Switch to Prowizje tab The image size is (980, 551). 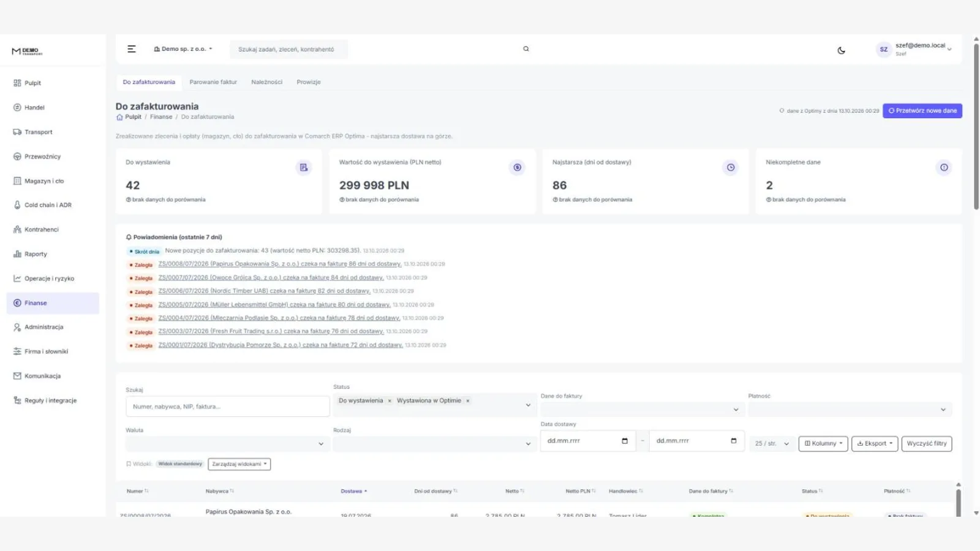309,82
